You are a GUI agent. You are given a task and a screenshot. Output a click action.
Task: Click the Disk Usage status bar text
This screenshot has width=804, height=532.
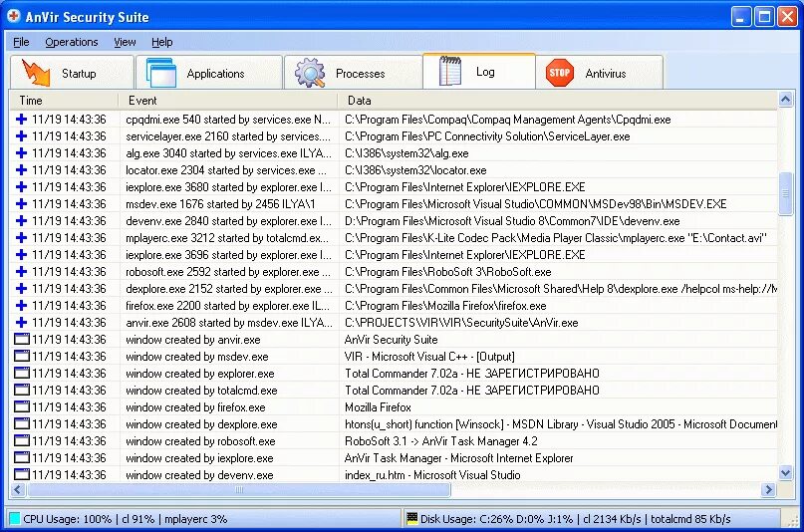[575, 519]
